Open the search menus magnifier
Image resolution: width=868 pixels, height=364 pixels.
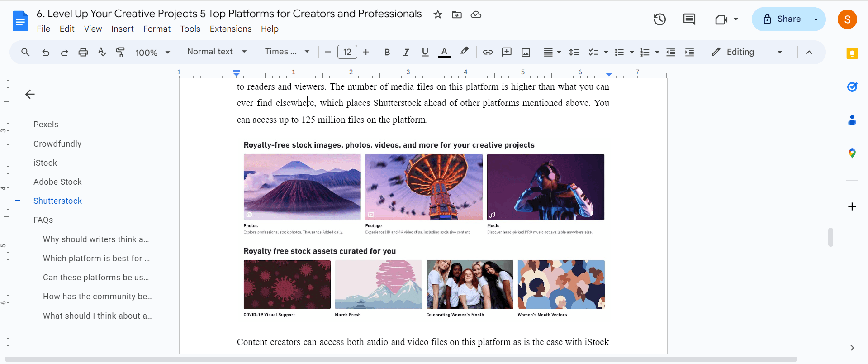point(25,52)
